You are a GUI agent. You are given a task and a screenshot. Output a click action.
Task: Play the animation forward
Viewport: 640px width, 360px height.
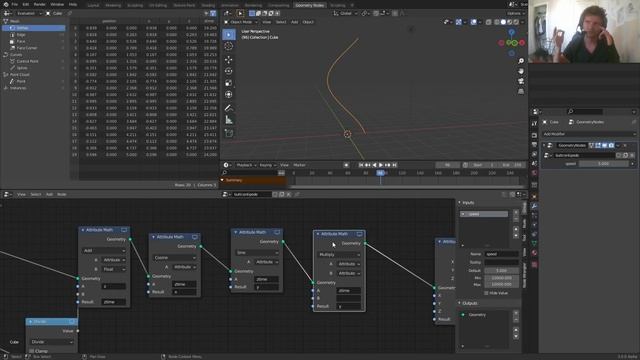click(x=381, y=165)
